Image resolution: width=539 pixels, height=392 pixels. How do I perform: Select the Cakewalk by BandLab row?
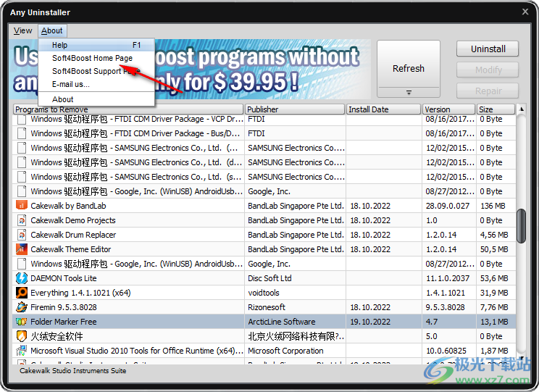pyautogui.click(x=264, y=206)
